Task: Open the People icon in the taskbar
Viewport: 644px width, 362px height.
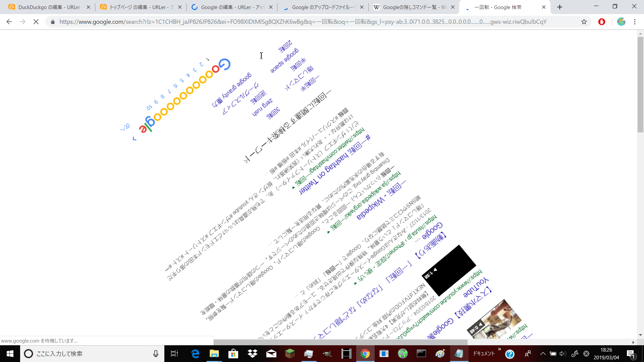Action: click(x=528, y=354)
